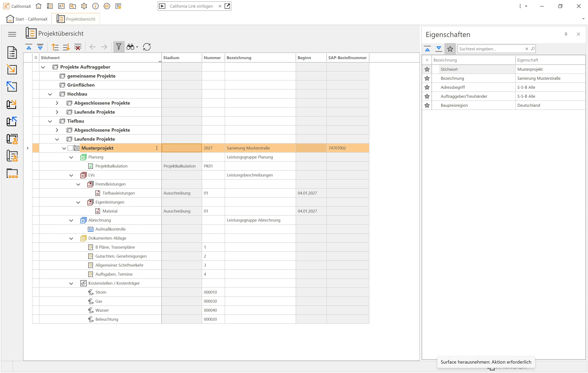Collapse properties with blue up triangle in Eigenschaften
The width and height of the screenshot is (588, 373).
427,49
